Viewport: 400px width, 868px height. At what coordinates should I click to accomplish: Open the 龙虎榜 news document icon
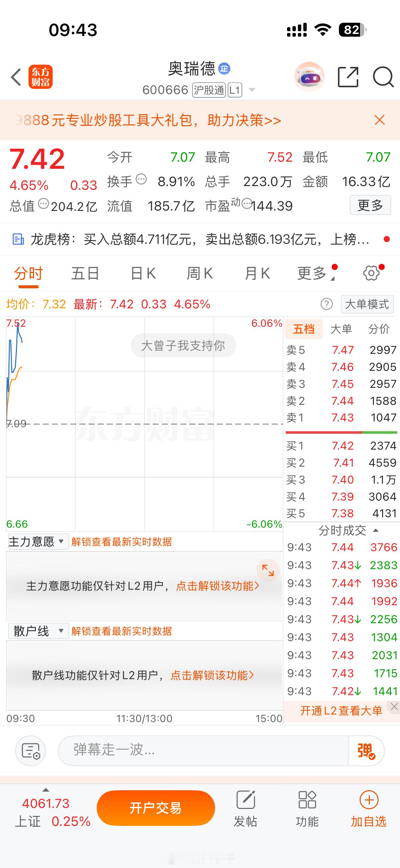[18, 239]
